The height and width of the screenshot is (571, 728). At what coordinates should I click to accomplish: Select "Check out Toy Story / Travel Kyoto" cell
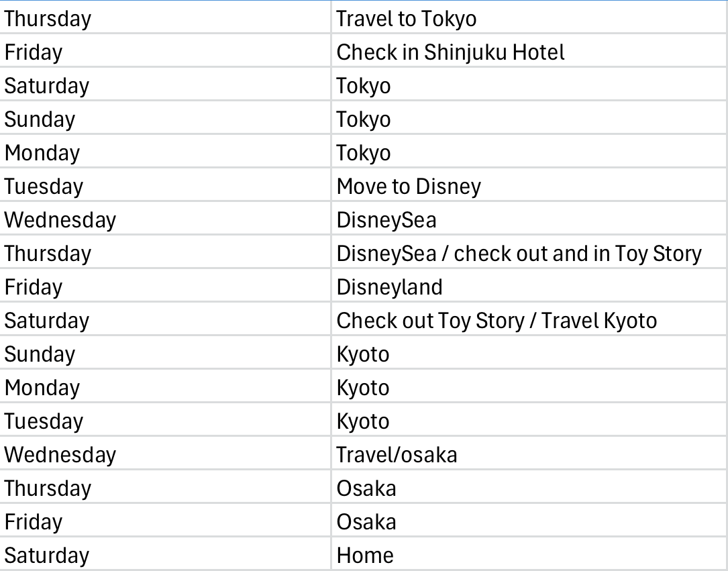click(497, 320)
